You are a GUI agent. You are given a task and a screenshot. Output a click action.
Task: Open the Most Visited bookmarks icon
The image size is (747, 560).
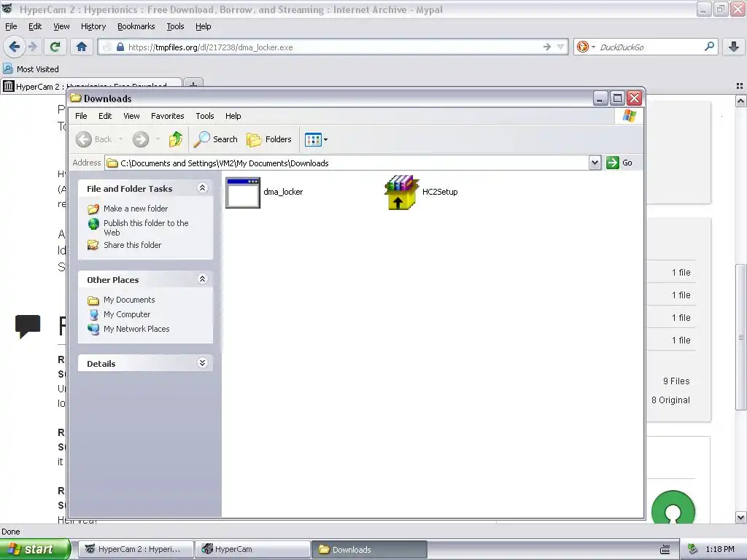pyautogui.click(x=7, y=69)
